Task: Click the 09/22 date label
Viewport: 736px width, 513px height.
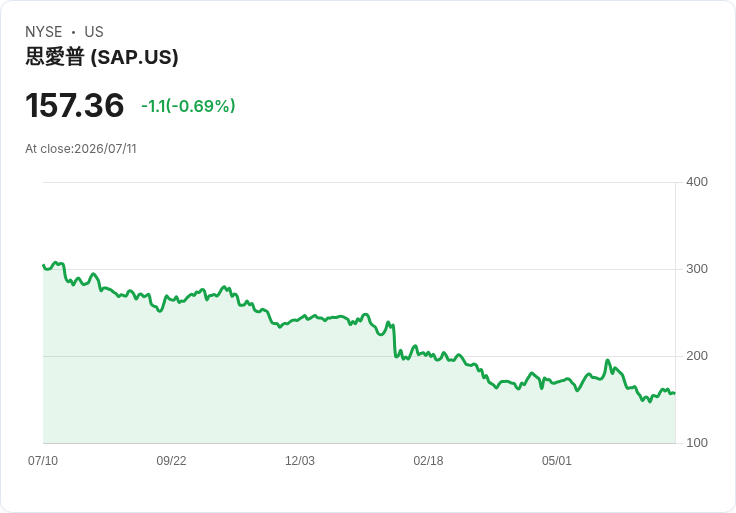Action: [x=171, y=460]
